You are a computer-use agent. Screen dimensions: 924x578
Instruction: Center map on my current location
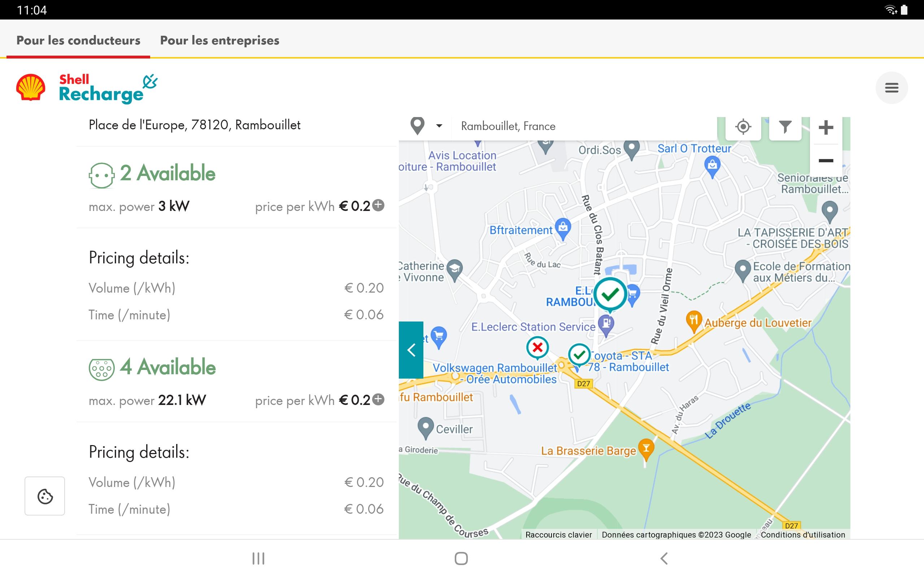tap(743, 126)
